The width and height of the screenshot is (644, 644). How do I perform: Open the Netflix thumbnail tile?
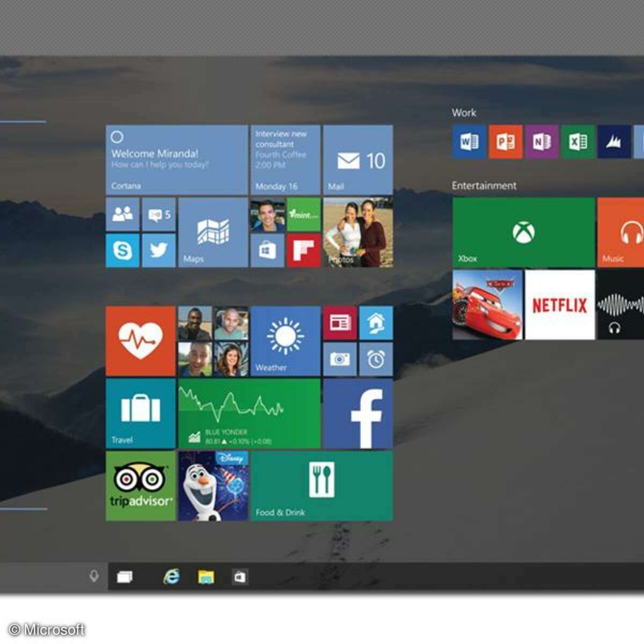560,306
